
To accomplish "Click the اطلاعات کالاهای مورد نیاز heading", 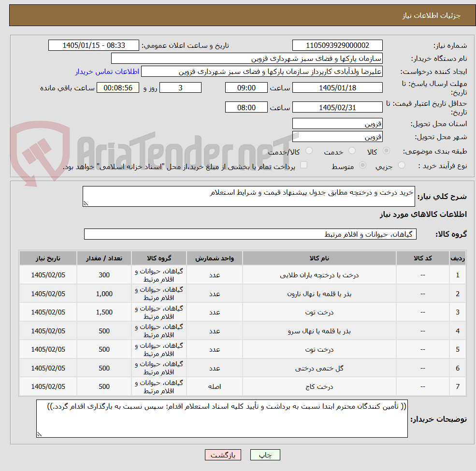I will 423,214.
